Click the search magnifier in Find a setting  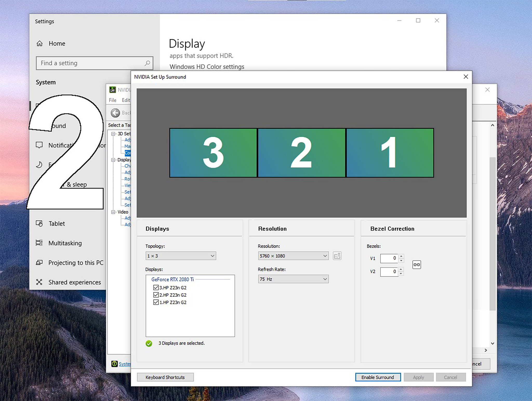pyautogui.click(x=147, y=63)
